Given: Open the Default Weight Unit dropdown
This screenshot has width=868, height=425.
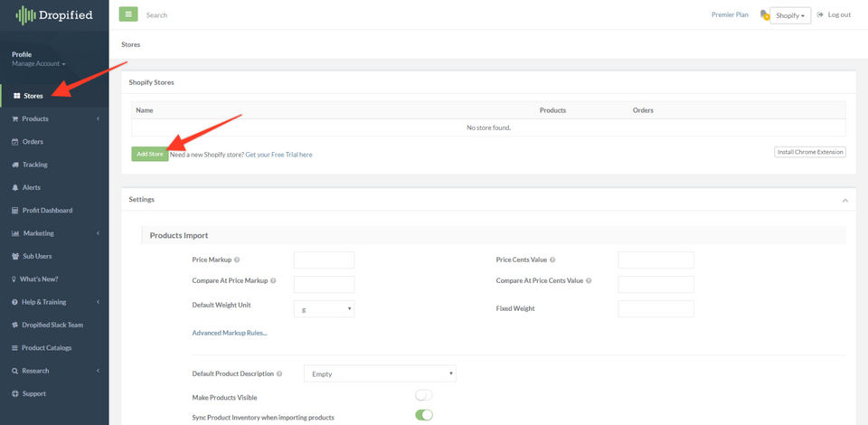Looking at the screenshot, I should coord(324,308).
